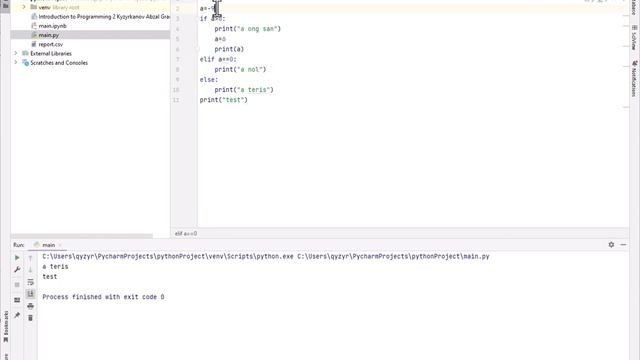Jump up the stack trace arrow
640x360 pixels.
pos(31,258)
